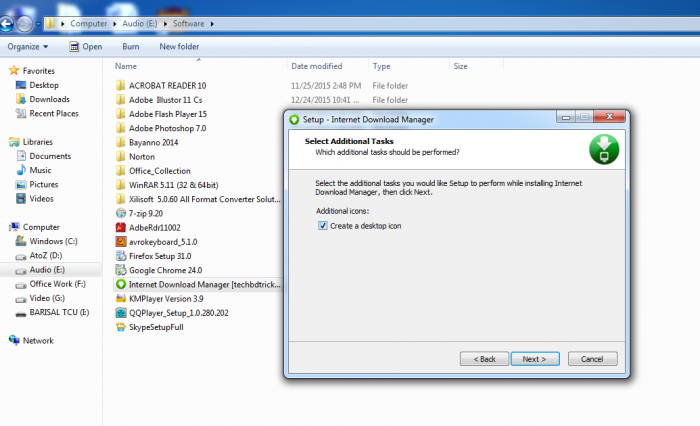Viewport: 700px width, 426px height.
Task: Select AtoZ (D:) drive
Action: coord(46,255)
